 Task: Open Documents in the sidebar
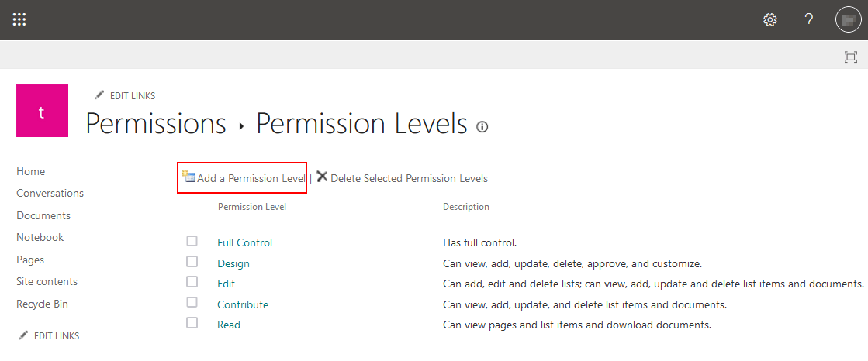coord(43,215)
